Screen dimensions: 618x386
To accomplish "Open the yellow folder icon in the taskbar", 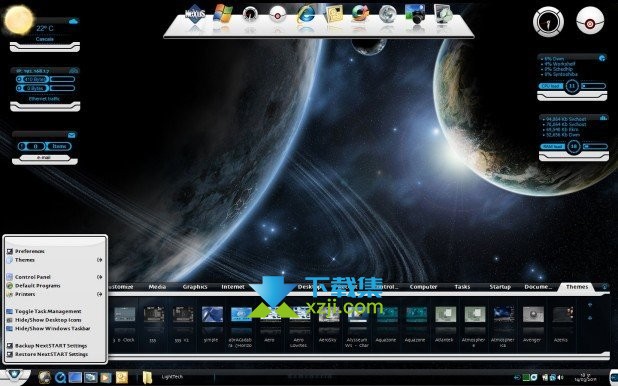I will pyautogui.click(x=147, y=377).
